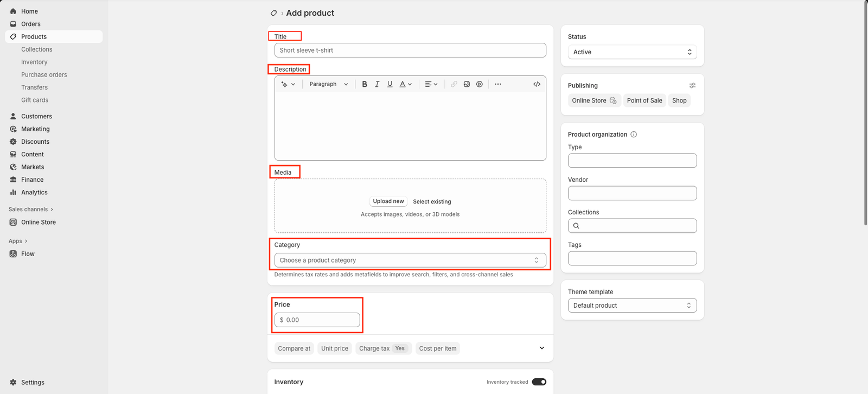Viewport: 868px width, 394px height.
Task: Open the manage publishing settings icon
Action: (692, 86)
